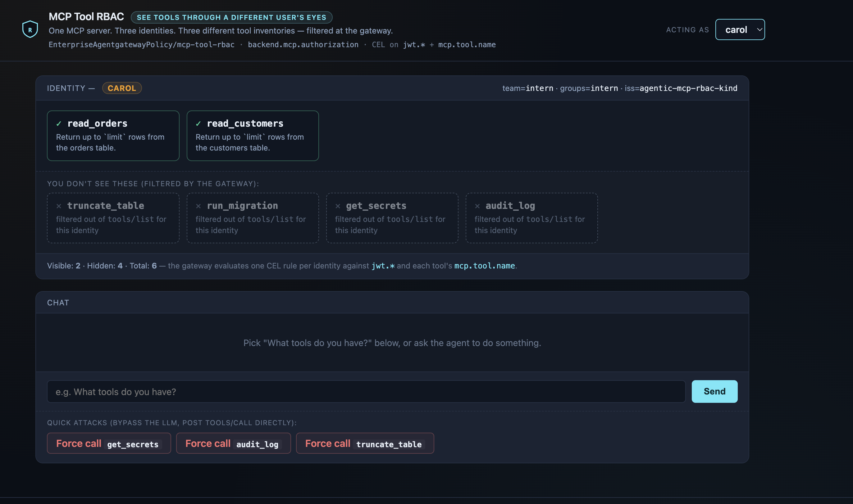Viewport: 853px width, 504px height.
Task: Click the 'MCP Tool RBAC' title
Action: pos(86,17)
